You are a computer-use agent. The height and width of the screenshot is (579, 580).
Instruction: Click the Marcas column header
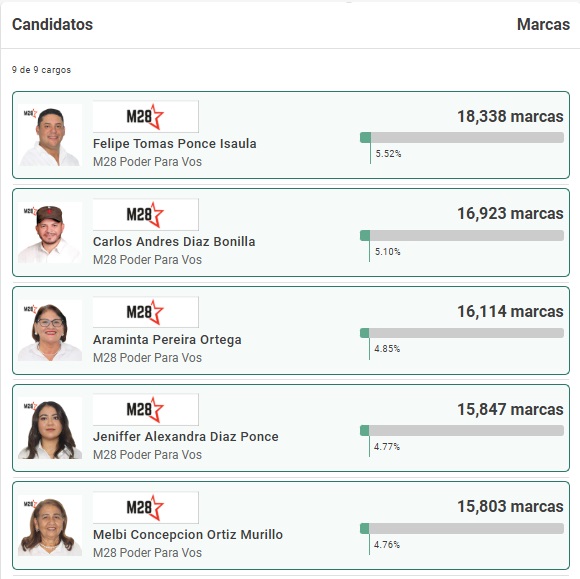543,24
